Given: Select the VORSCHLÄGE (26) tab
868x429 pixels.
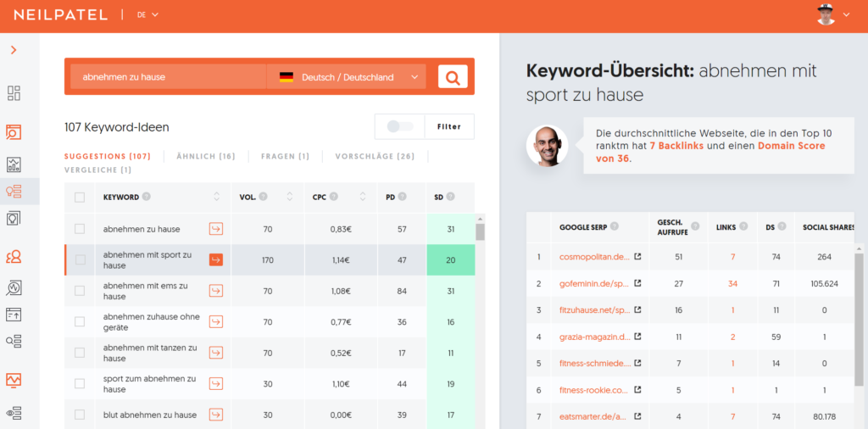Looking at the screenshot, I should (x=375, y=156).
